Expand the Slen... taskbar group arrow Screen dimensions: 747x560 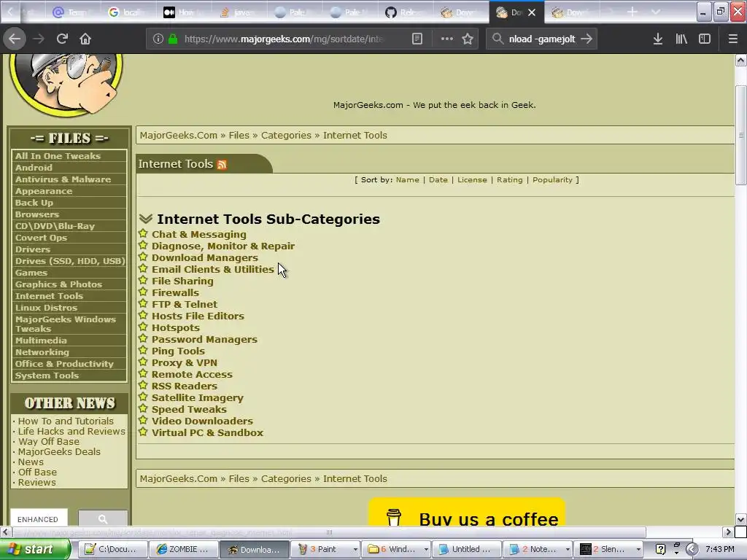(x=638, y=550)
